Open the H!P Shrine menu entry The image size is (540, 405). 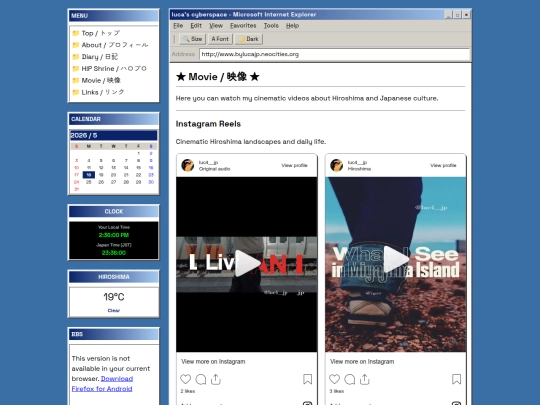coord(114,69)
